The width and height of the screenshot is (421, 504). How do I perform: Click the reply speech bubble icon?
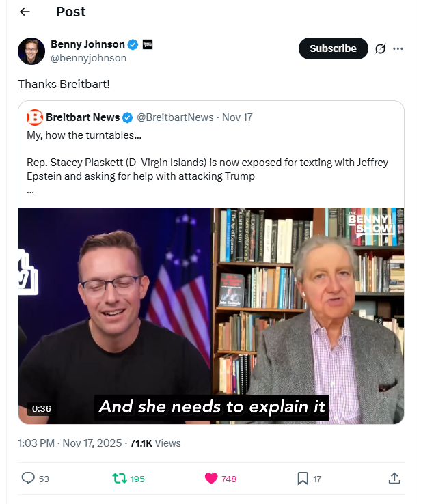(x=28, y=478)
